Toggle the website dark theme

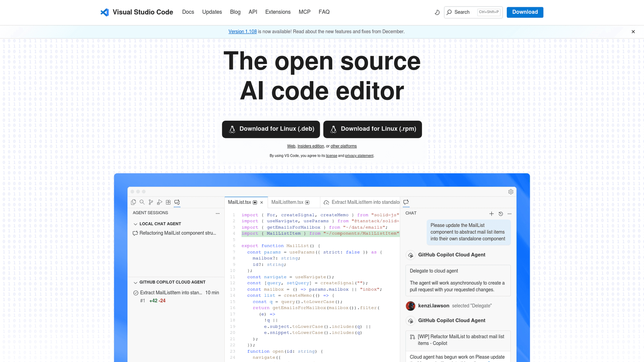click(x=437, y=12)
